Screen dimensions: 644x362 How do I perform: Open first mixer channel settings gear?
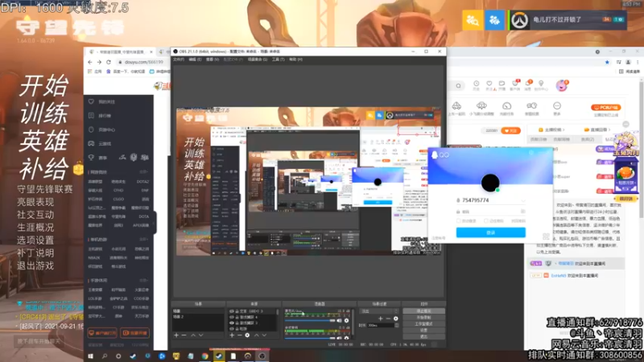346,320
